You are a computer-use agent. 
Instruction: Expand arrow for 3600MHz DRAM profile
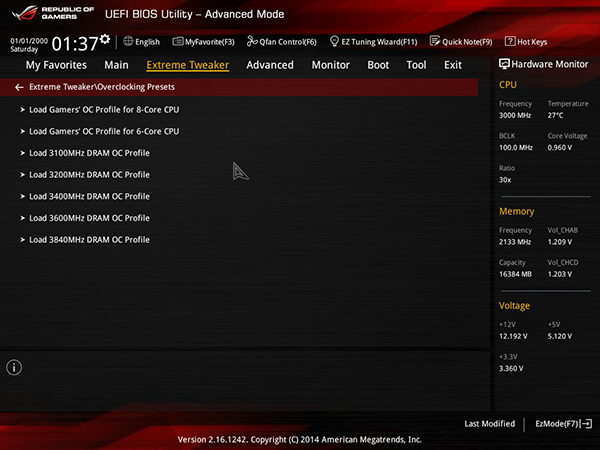[23, 218]
